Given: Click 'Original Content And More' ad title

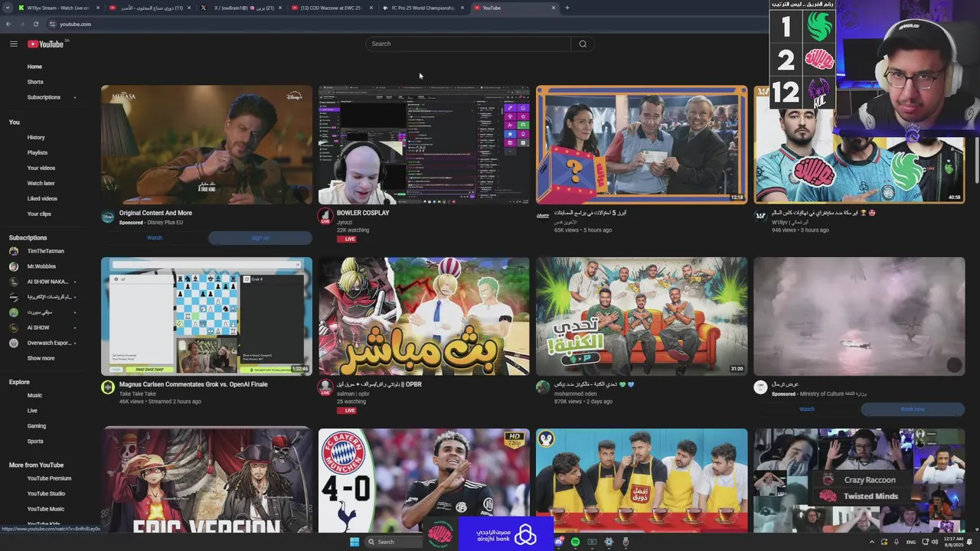Looking at the screenshot, I should click(155, 213).
